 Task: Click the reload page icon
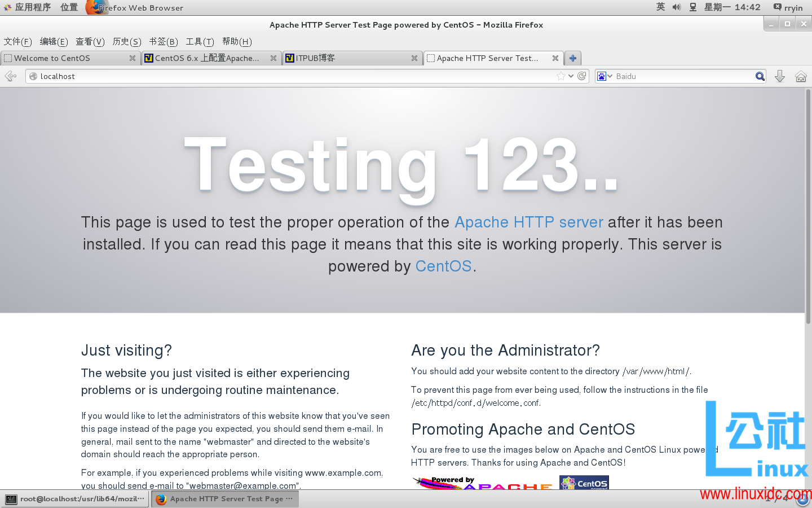582,76
